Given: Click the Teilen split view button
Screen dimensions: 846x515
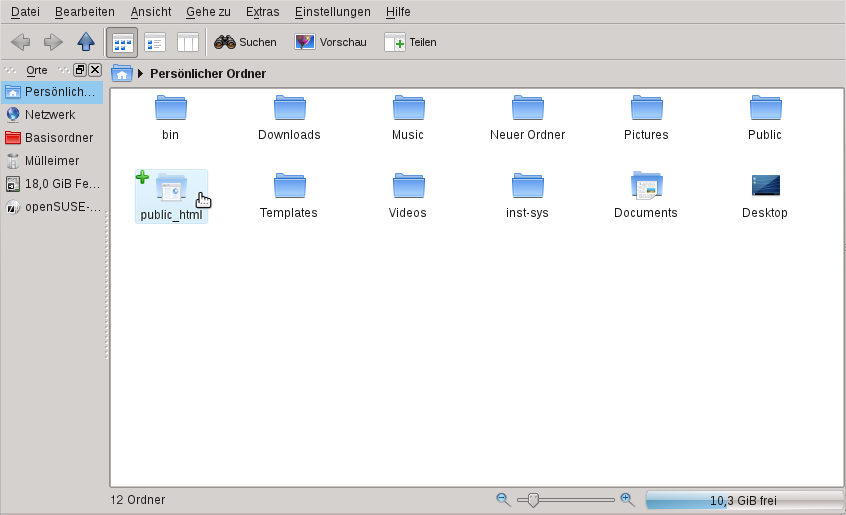Looking at the screenshot, I should click(410, 42).
